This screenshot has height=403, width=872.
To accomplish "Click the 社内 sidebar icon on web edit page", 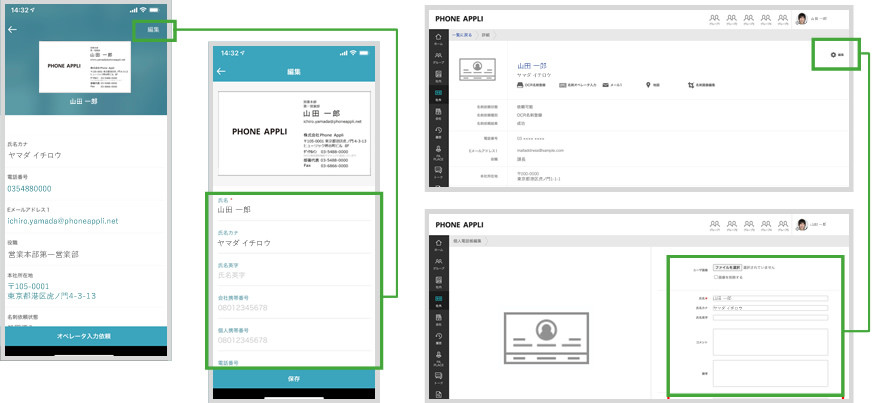I will 439,282.
